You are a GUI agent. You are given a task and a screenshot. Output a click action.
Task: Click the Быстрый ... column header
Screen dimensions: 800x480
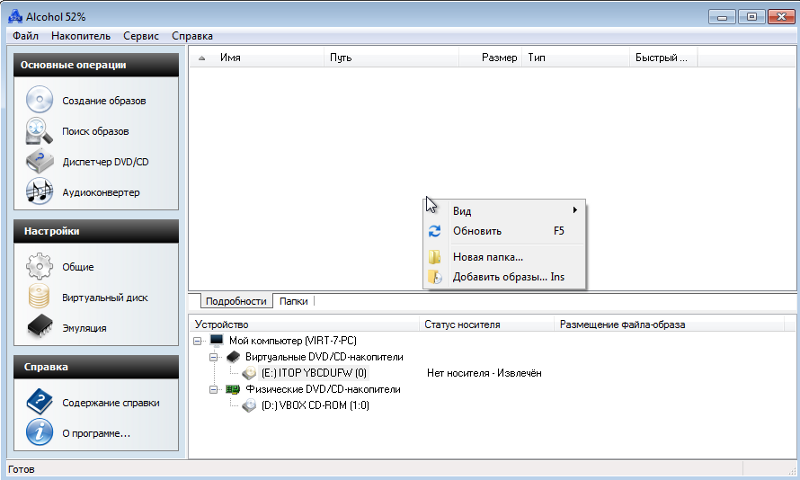coord(663,58)
